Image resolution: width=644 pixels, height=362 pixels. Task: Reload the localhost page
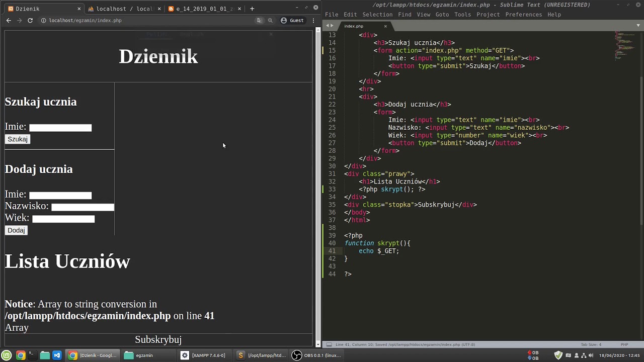[x=30, y=21]
